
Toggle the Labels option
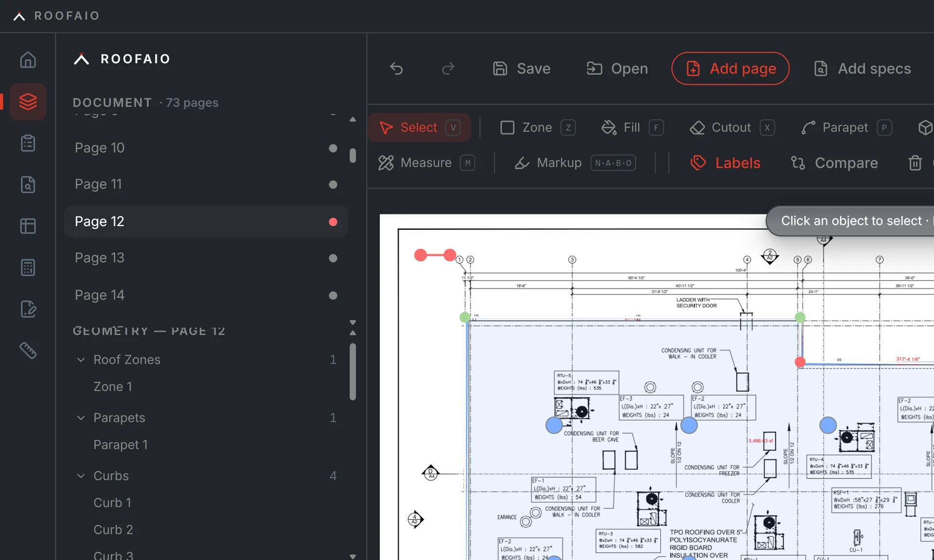[x=725, y=163]
